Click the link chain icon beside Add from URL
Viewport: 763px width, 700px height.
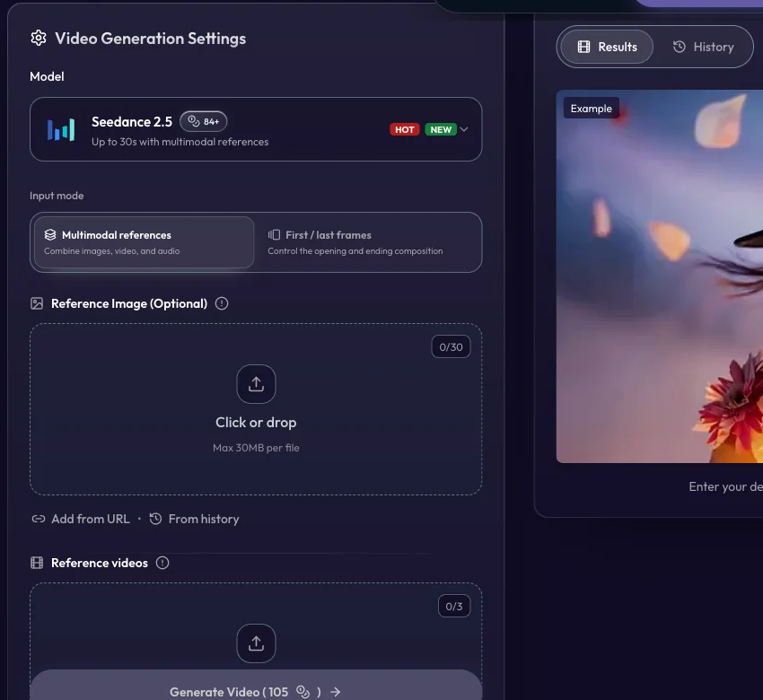[39, 519]
